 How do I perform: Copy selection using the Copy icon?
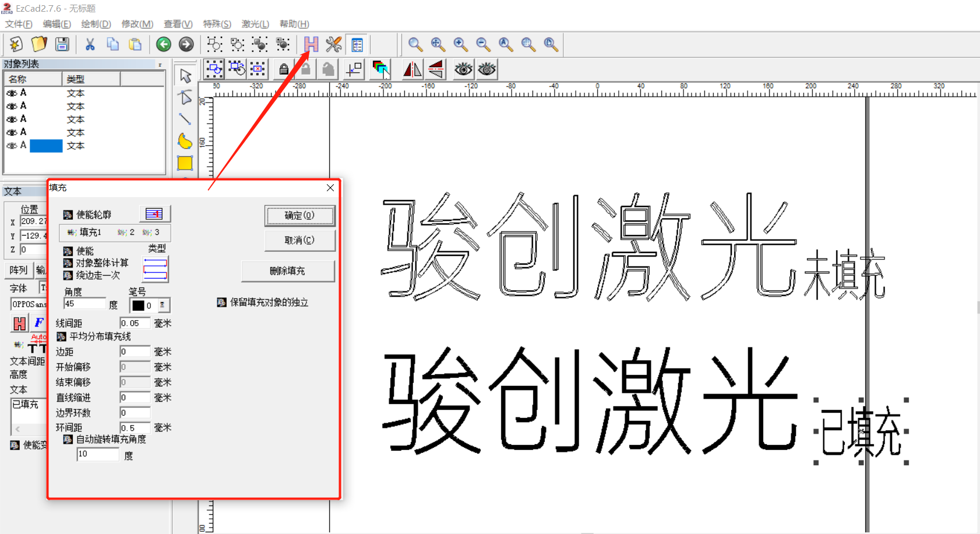(x=112, y=44)
